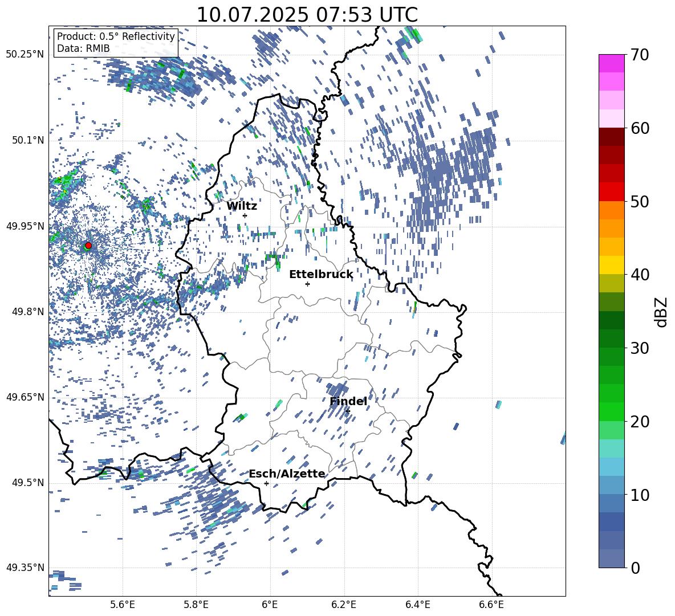Select the Ettelbruck city label
The height and width of the screenshot is (616, 675).
coord(321,275)
